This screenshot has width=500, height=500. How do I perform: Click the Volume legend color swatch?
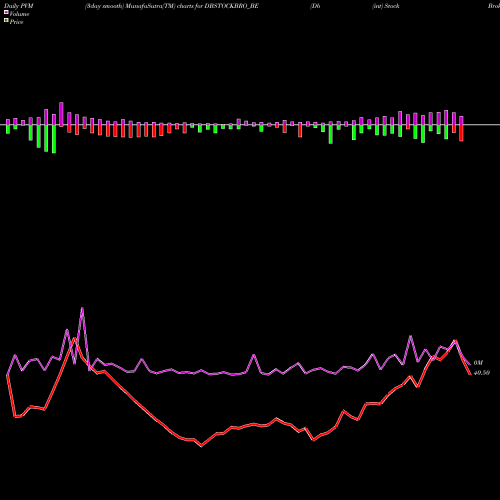point(6,12)
